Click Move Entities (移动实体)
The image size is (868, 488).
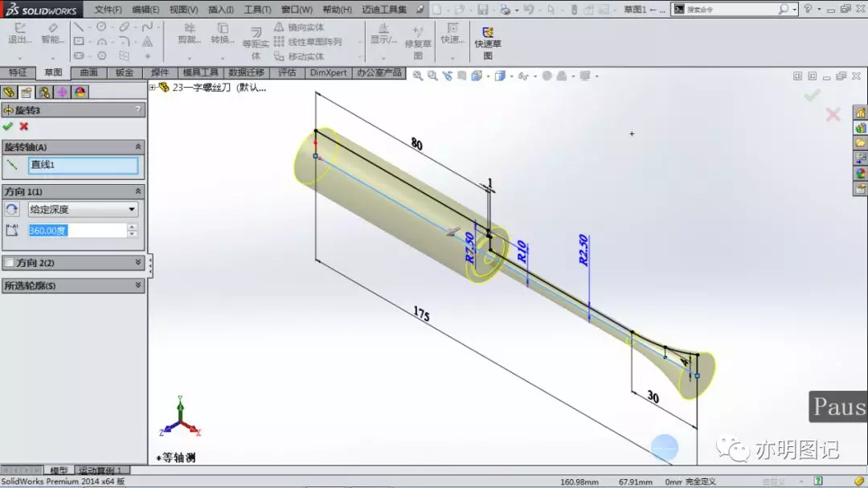(x=299, y=56)
